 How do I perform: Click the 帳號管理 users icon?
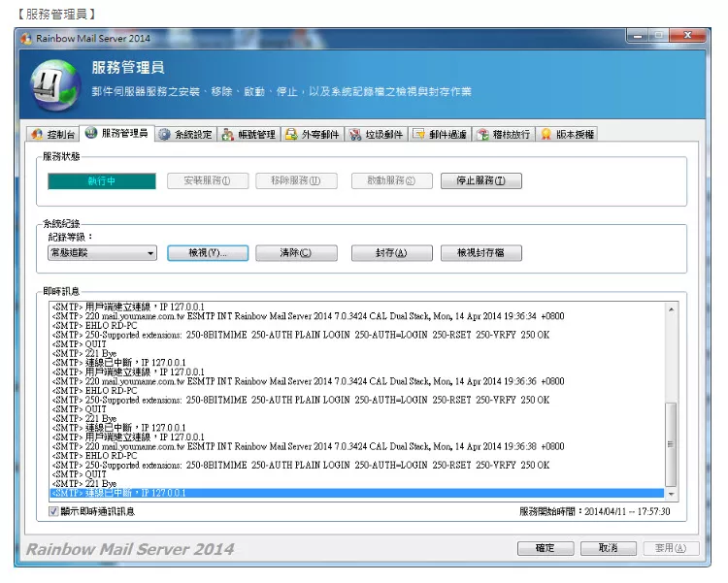click(x=227, y=135)
